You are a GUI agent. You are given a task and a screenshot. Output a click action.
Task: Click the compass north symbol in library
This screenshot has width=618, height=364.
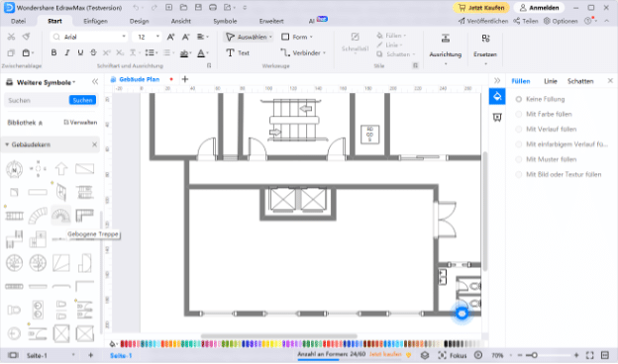14,169
